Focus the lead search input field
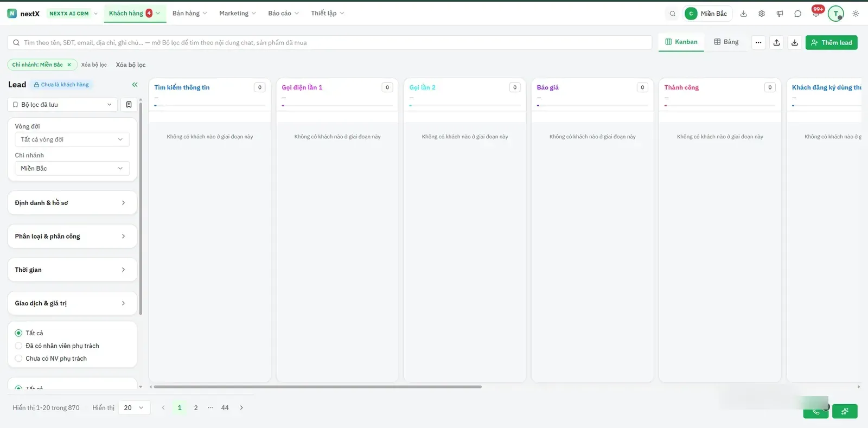This screenshot has height=428, width=868. click(x=330, y=43)
